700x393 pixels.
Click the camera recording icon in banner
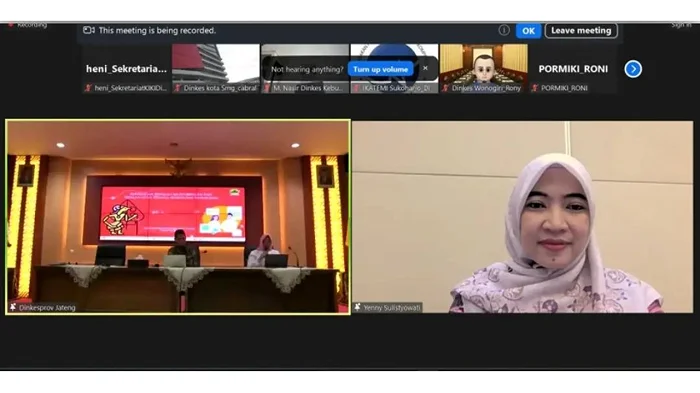coord(89,30)
